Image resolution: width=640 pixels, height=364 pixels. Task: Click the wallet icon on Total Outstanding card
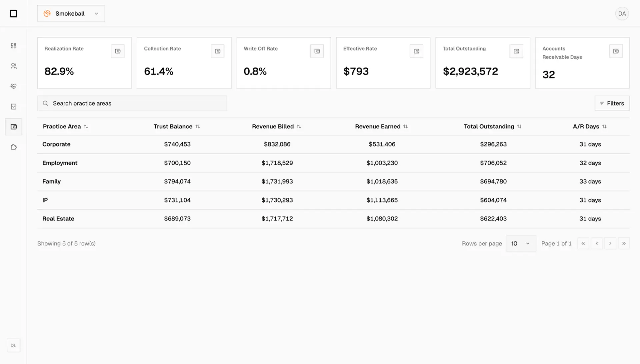coord(516,51)
